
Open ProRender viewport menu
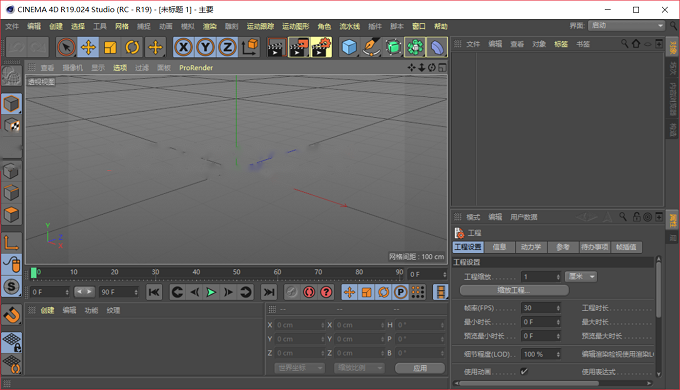tap(196, 68)
